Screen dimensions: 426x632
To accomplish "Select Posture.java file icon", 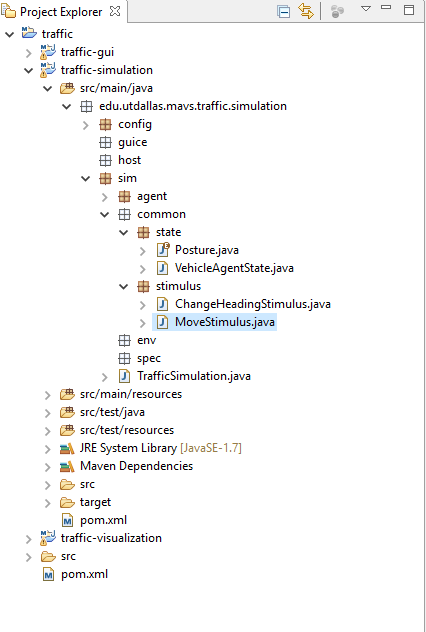I will coord(162,250).
